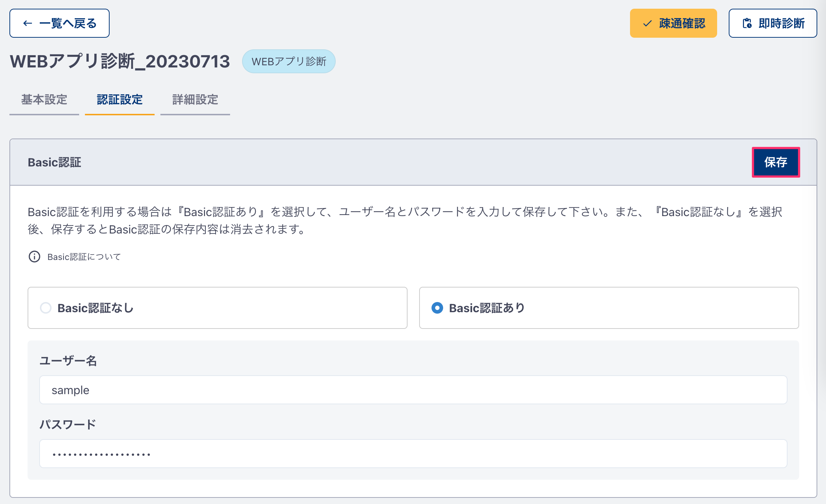
Task: Click the ユーザー名 label
Action: pyautogui.click(x=68, y=360)
